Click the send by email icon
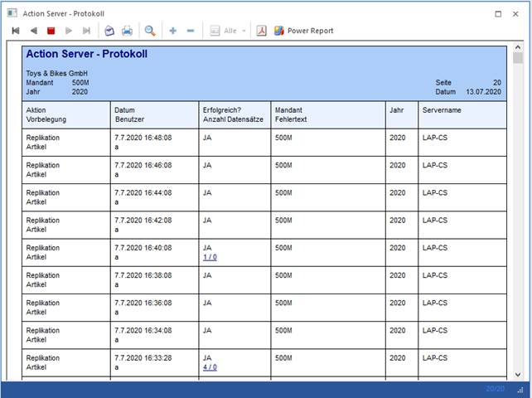The image size is (532, 398). pyautogui.click(x=109, y=31)
